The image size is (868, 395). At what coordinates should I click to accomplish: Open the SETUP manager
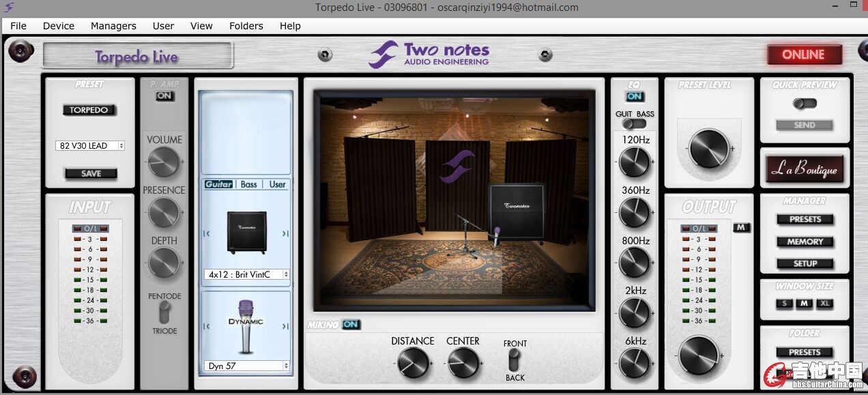click(805, 263)
